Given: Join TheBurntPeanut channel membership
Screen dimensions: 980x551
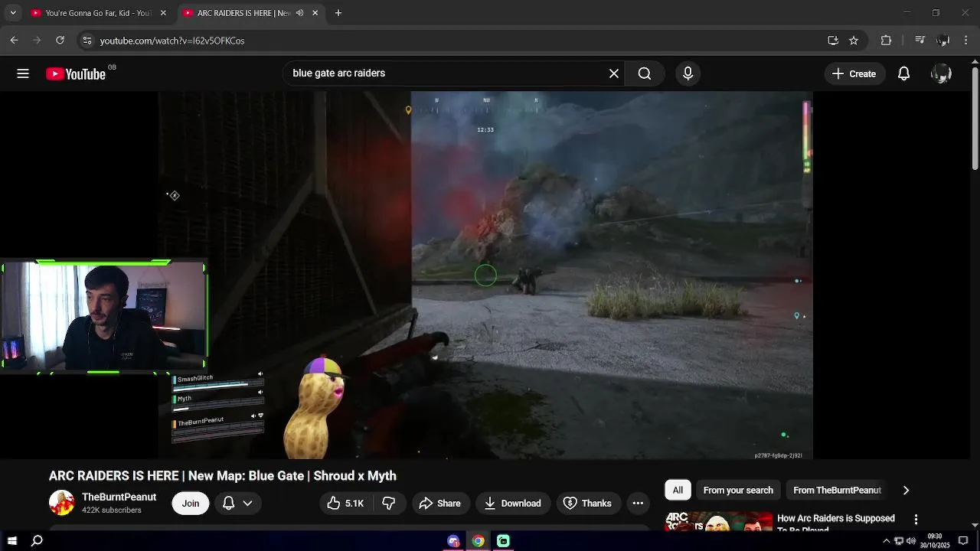Looking at the screenshot, I should click(191, 504).
